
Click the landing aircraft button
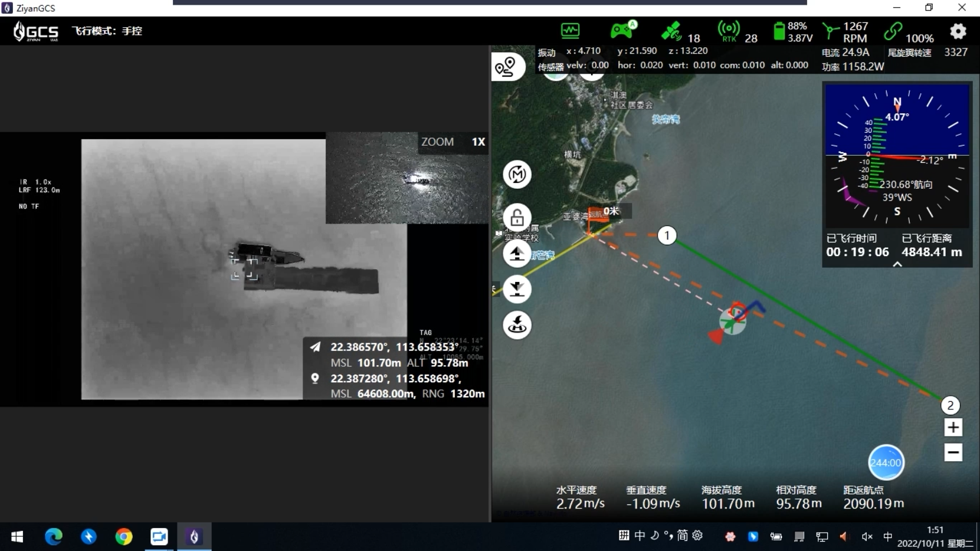[x=517, y=289]
